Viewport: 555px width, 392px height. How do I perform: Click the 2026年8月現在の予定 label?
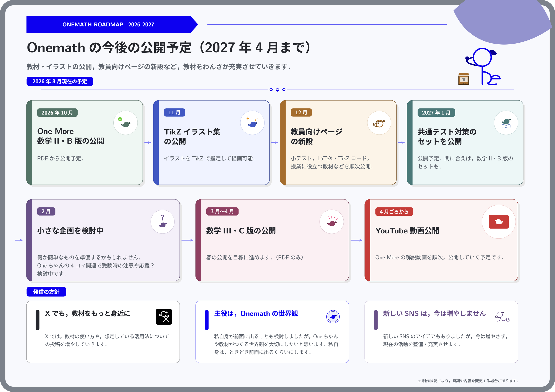(60, 81)
